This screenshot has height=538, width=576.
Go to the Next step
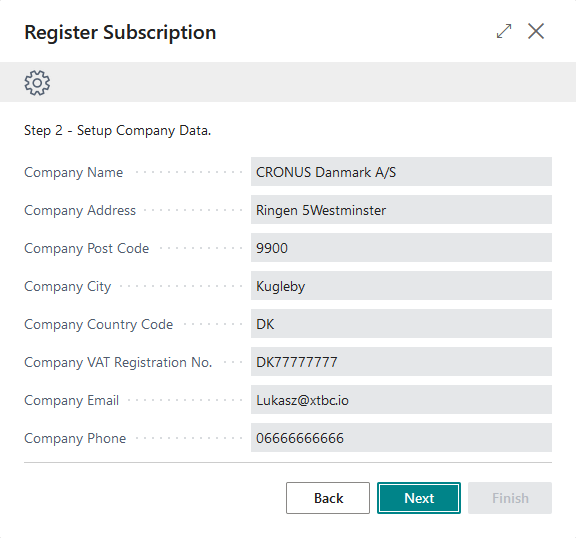(x=419, y=498)
